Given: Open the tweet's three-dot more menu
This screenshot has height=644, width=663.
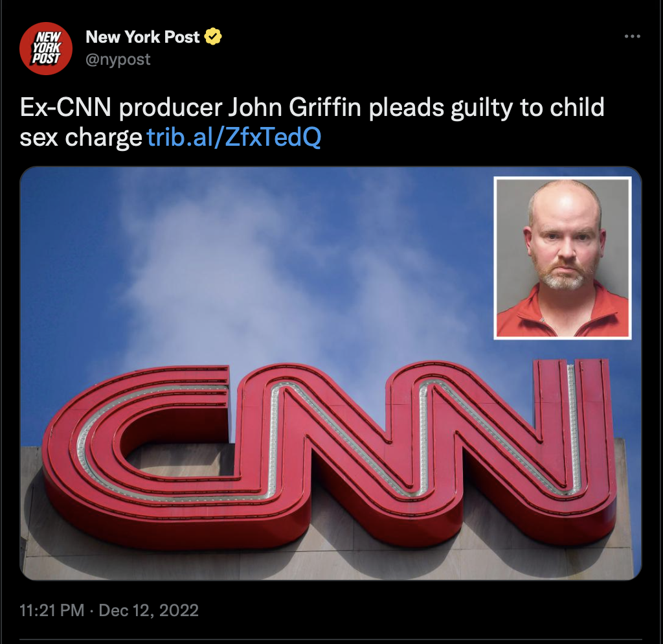Looking at the screenshot, I should pyautogui.click(x=632, y=36).
